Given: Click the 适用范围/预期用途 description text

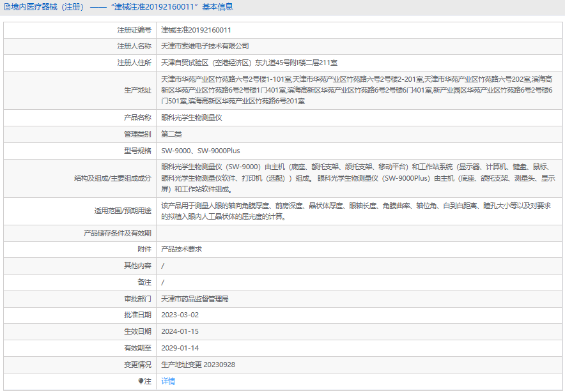Looking at the screenshot, I should tap(357, 211).
